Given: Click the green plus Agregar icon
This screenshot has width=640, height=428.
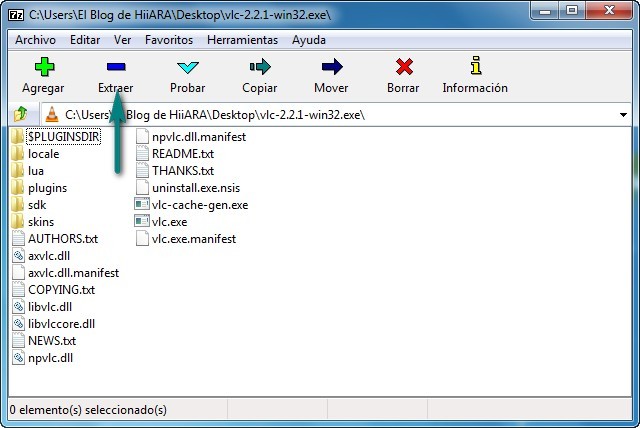Looking at the screenshot, I should pos(44,67).
